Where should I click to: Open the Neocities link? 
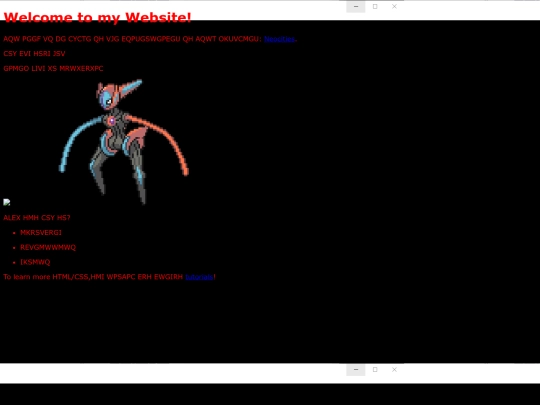click(x=279, y=39)
